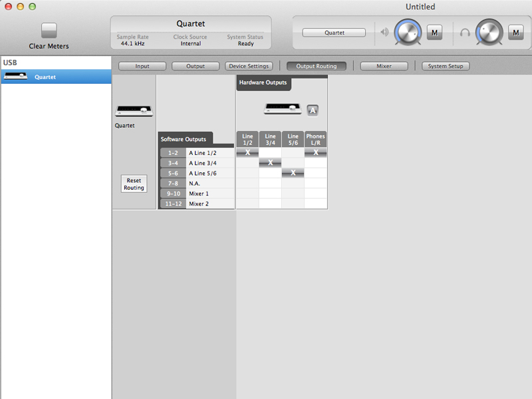Viewport: 532px width, 399px height.
Task: Click the Line 3/4 column header
Action: pos(271,139)
